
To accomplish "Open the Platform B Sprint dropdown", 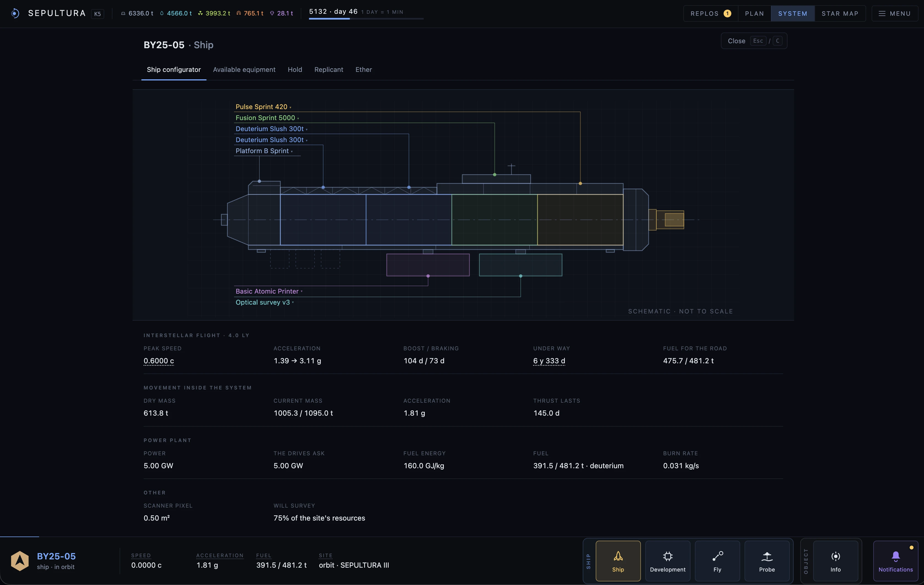I will click(x=264, y=151).
